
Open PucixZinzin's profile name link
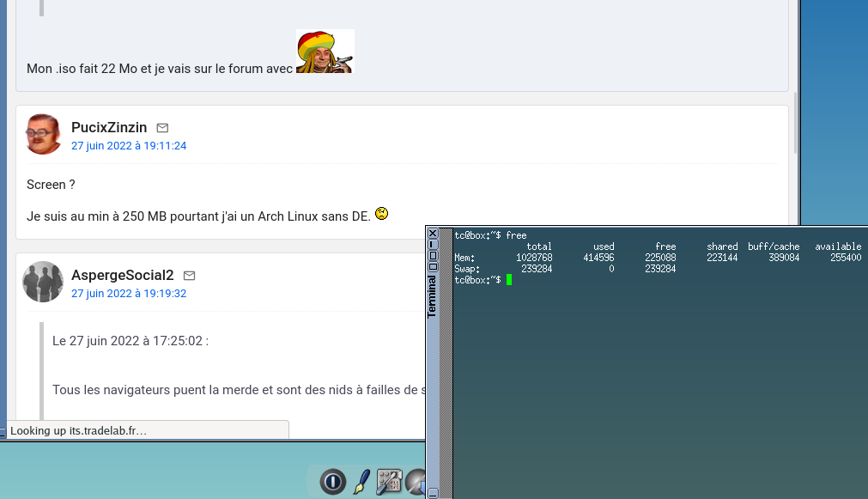[109, 127]
